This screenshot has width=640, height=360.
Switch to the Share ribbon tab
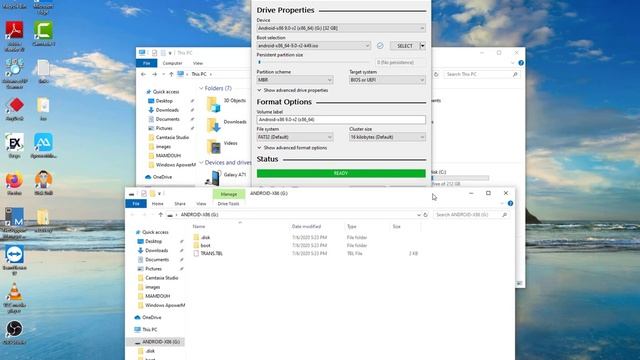coord(180,203)
